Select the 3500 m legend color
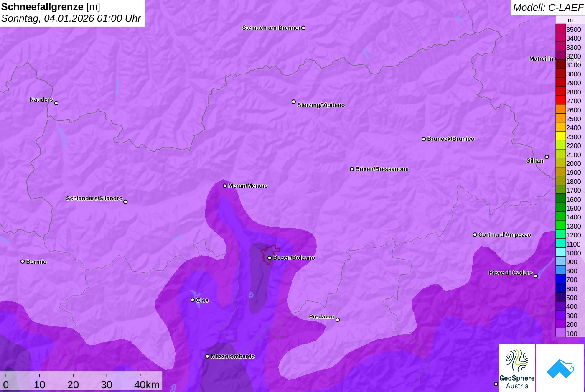Image resolution: width=585 pixels, height=392 pixels. pyautogui.click(x=561, y=29)
